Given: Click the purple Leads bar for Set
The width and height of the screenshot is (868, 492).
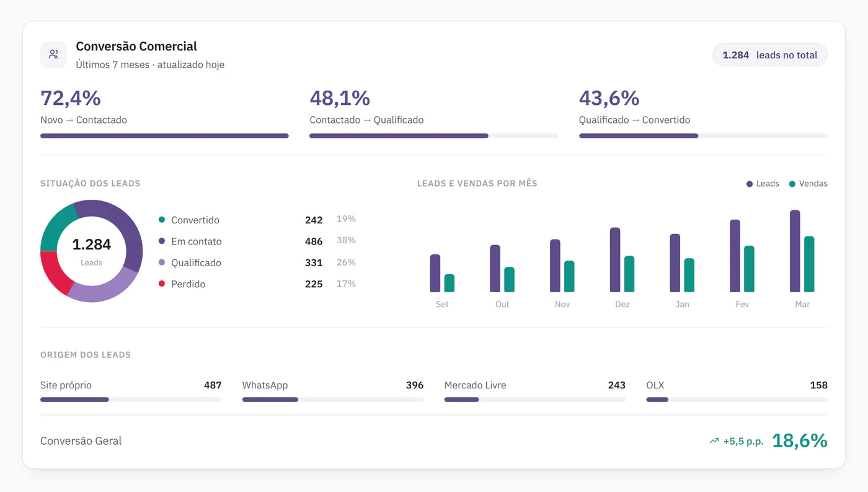Looking at the screenshot, I should [x=435, y=273].
